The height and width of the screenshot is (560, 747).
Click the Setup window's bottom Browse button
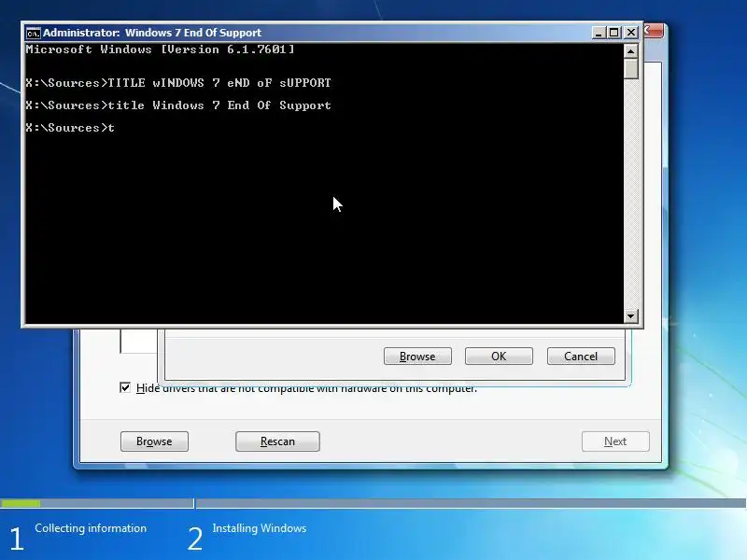pyautogui.click(x=154, y=441)
